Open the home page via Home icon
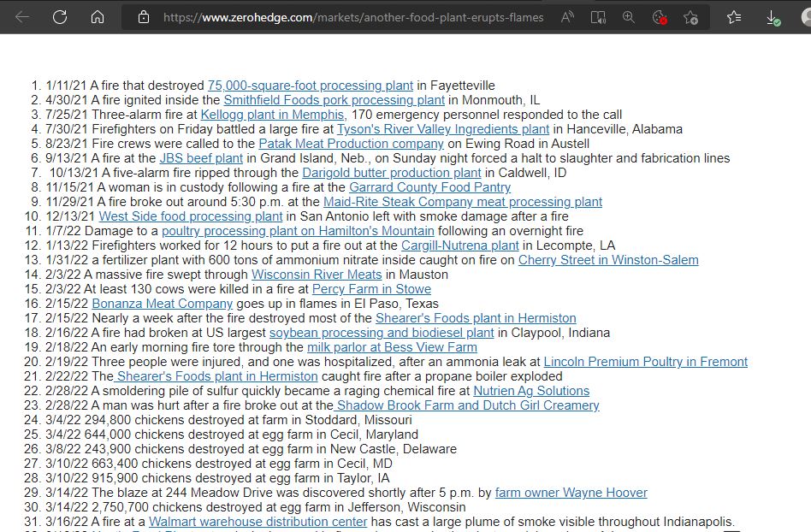This screenshot has width=811, height=532. tap(98, 17)
